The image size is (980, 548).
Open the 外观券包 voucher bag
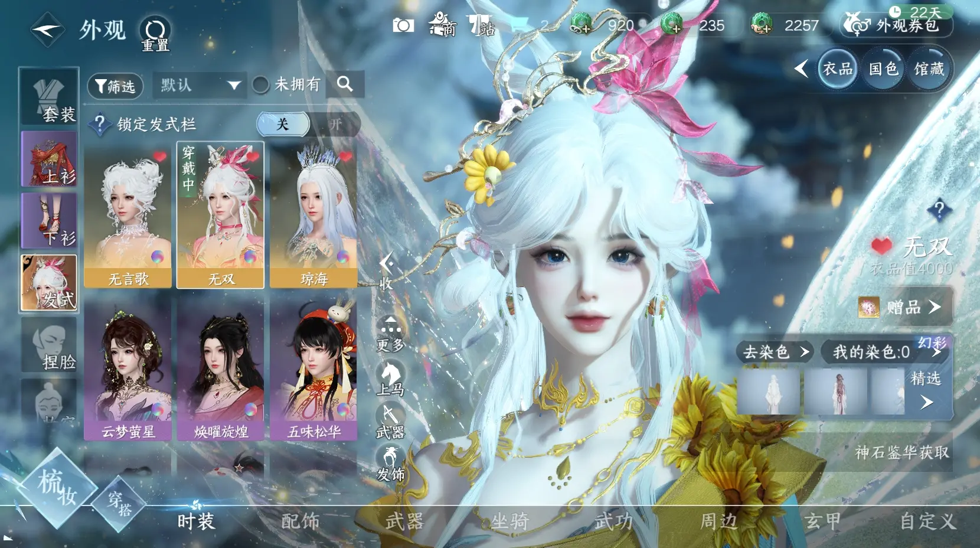click(896, 24)
